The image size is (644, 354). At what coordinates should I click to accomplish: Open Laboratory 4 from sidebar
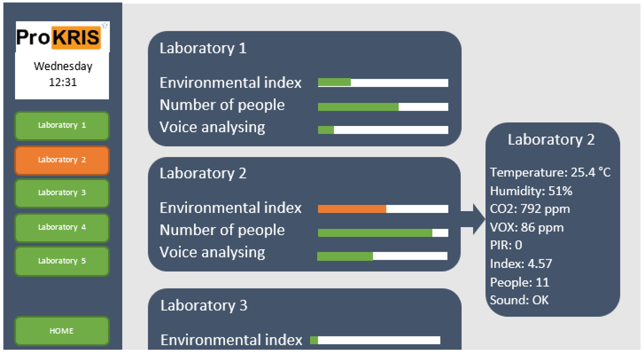click(x=62, y=227)
